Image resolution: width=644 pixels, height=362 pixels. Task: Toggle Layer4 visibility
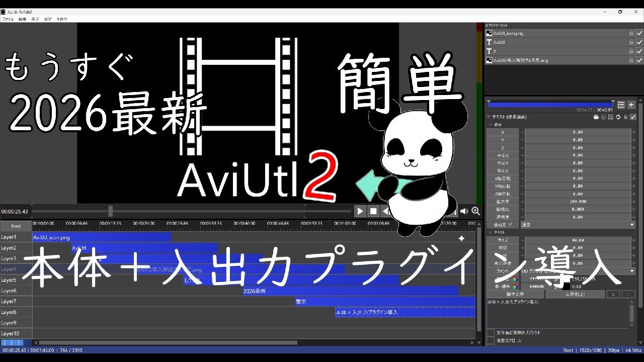coord(16,269)
